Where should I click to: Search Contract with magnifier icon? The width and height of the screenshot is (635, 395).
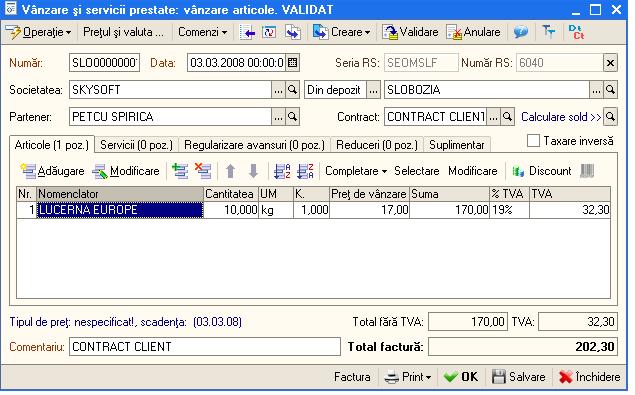tap(507, 117)
